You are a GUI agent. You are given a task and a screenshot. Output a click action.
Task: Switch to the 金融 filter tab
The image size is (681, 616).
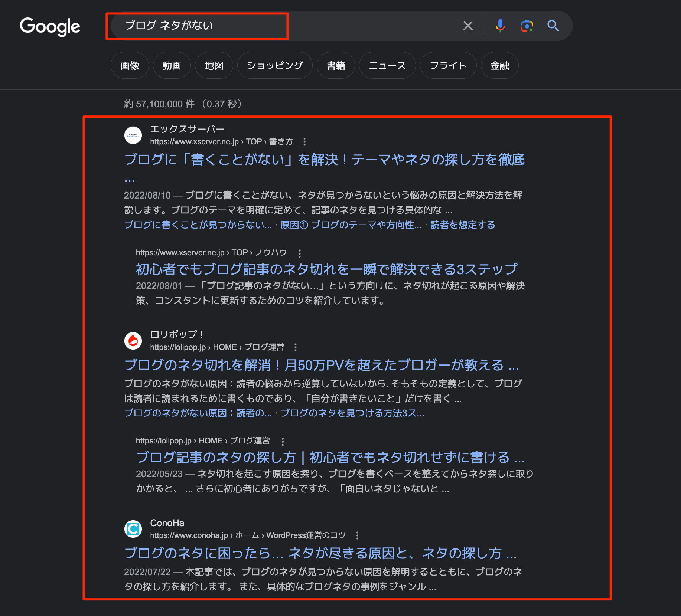[x=499, y=65]
